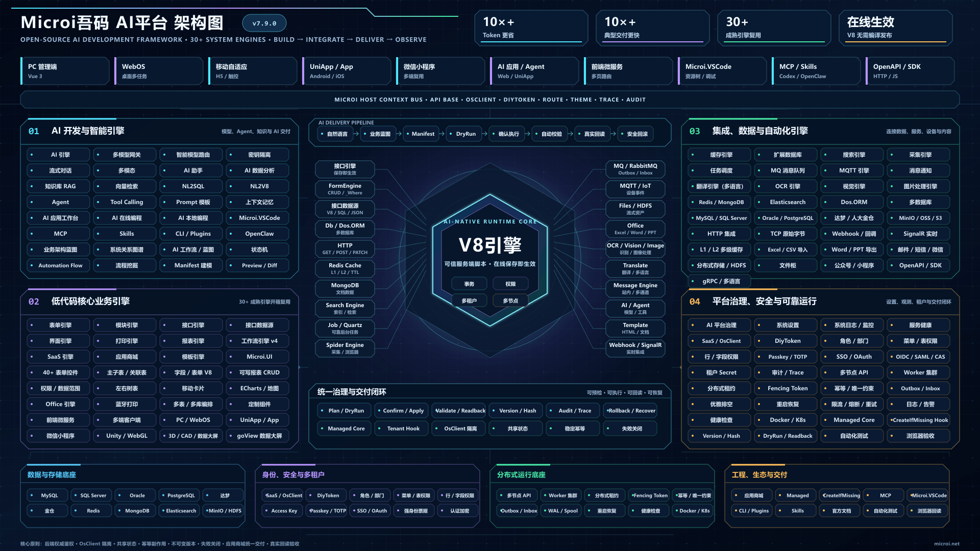Select the Db / Dos.ORM 多数据库 node
Image resolution: width=980 pixels, height=551 pixels.
click(x=345, y=229)
